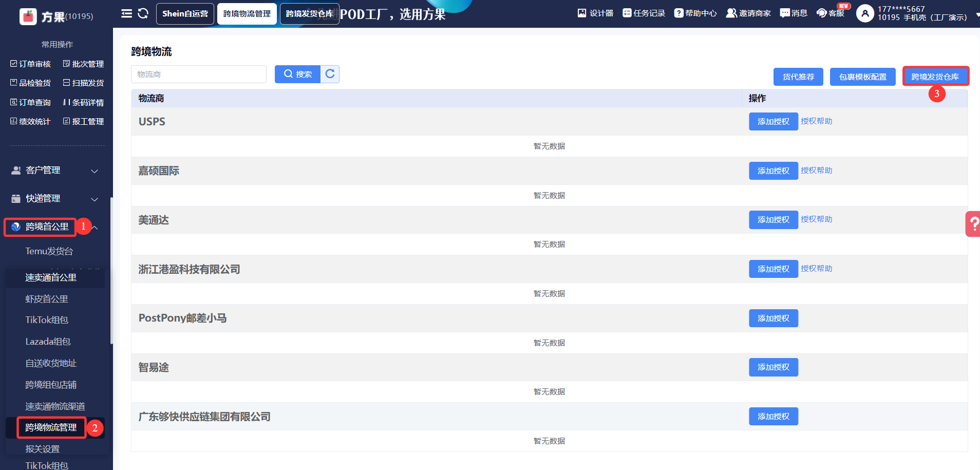Open 报工管理 shortcut
Image resolution: width=980 pixels, height=470 pixels.
coord(83,121)
